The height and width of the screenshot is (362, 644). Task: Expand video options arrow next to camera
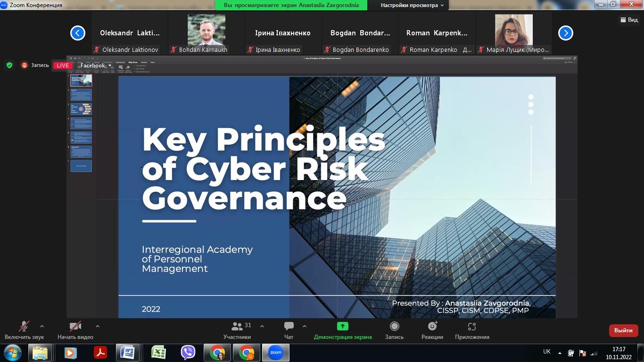(98, 326)
